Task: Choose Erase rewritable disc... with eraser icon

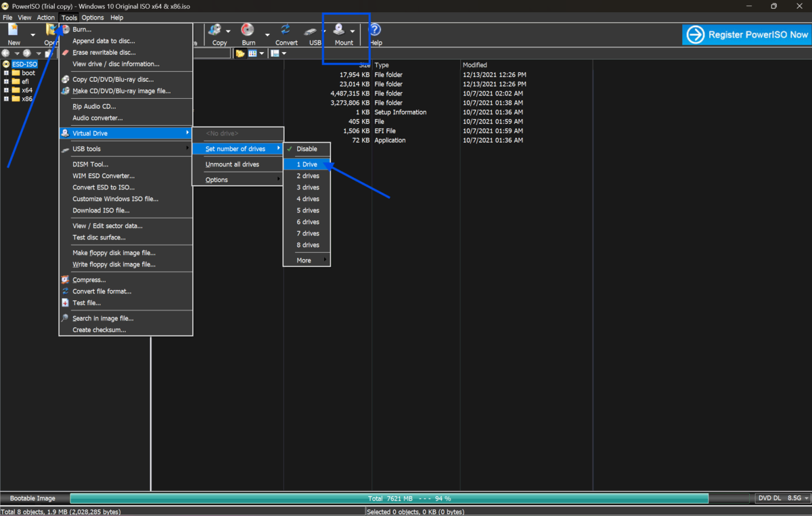Action: point(126,52)
